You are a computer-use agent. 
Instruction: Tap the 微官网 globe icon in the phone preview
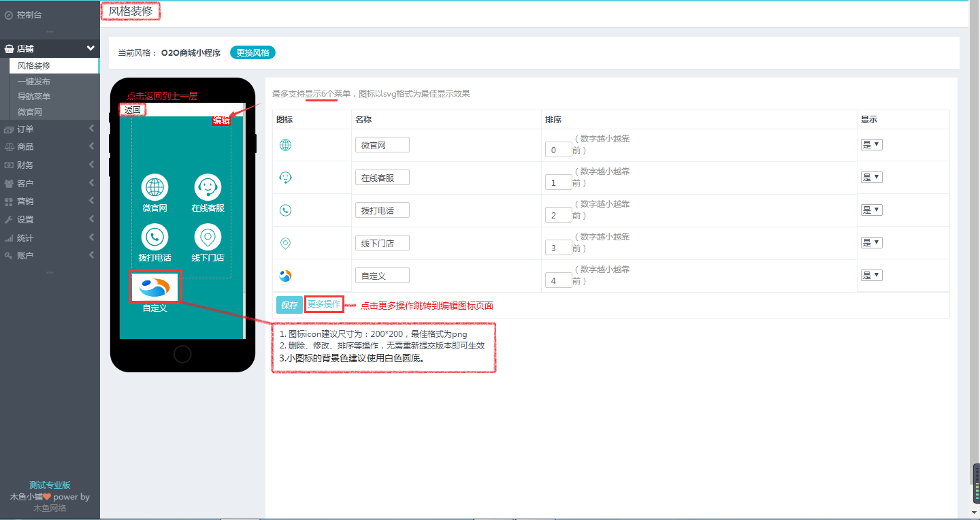pyautogui.click(x=155, y=186)
